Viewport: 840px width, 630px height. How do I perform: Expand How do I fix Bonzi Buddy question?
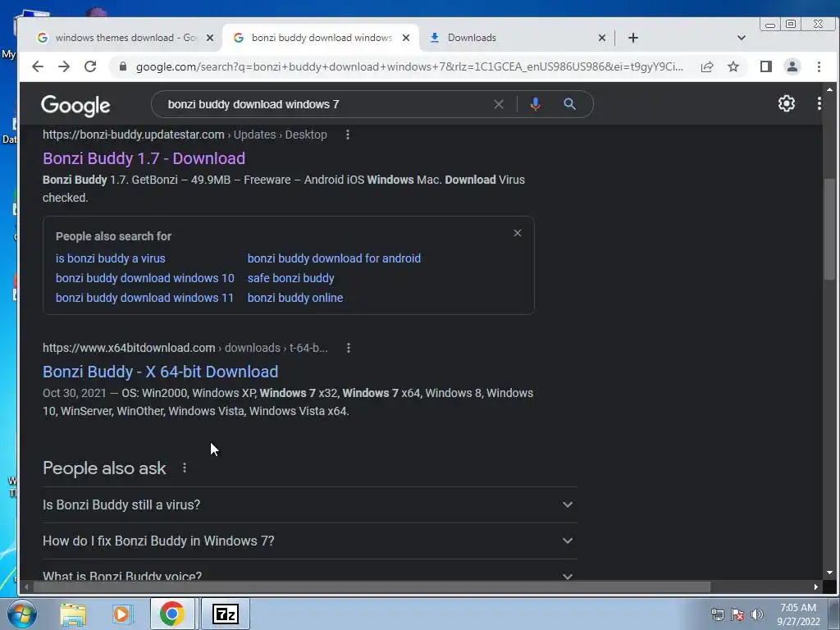click(309, 541)
